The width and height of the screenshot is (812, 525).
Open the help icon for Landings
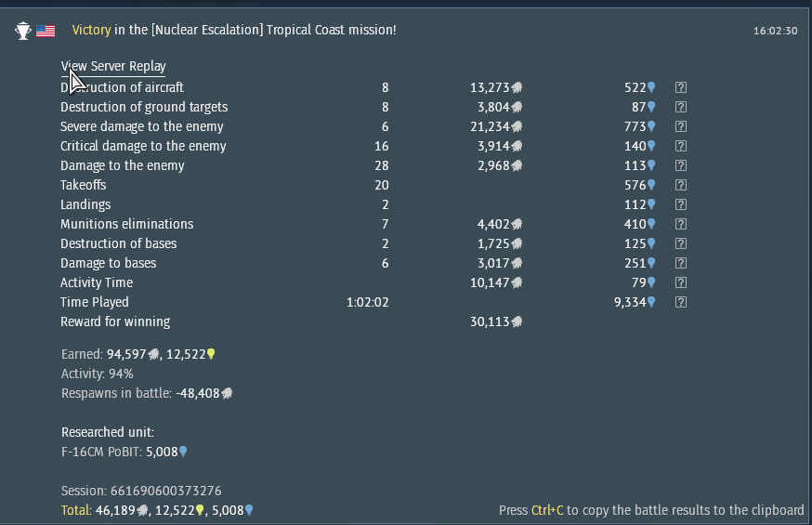pyautogui.click(x=681, y=204)
